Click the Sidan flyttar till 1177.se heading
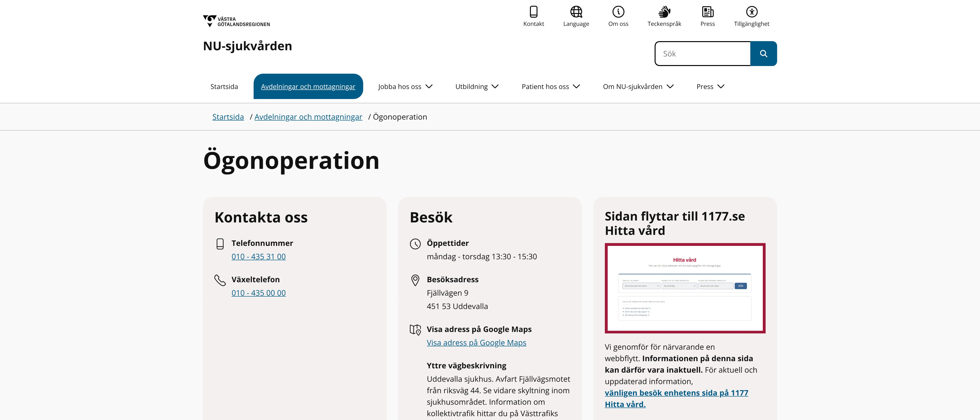The width and height of the screenshot is (980, 420). [x=674, y=223]
